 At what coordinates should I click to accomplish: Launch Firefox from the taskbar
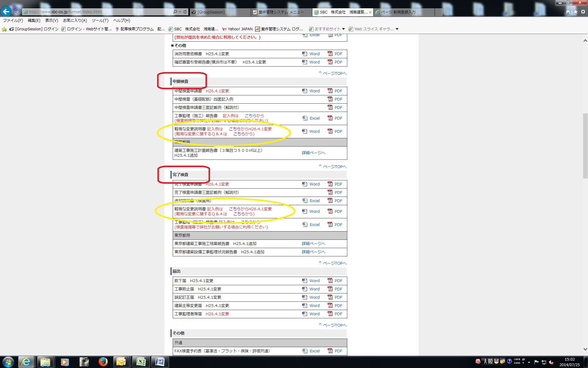103,362
